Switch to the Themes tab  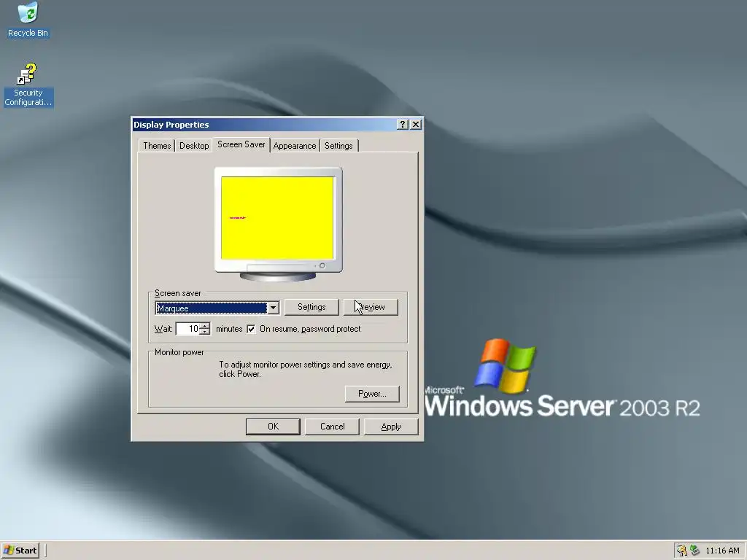(x=157, y=146)
